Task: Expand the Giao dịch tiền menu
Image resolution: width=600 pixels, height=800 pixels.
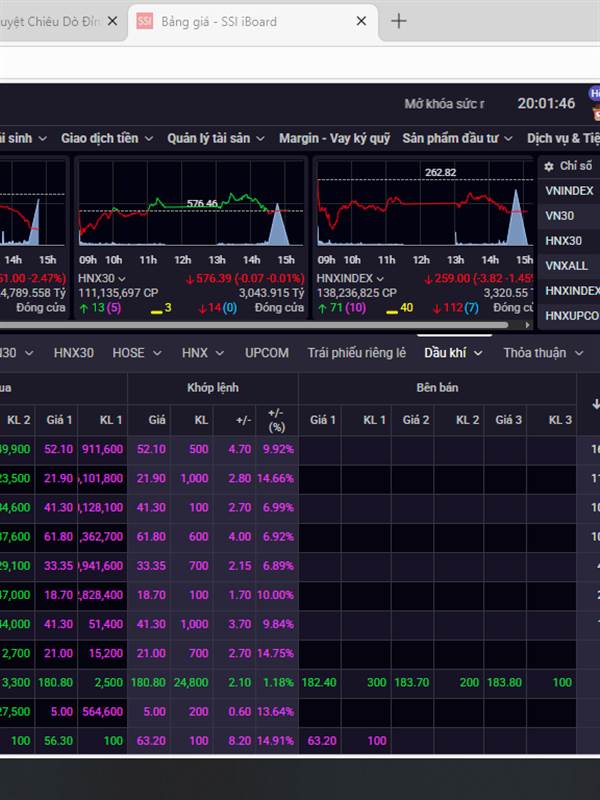Action: [106, 139]
